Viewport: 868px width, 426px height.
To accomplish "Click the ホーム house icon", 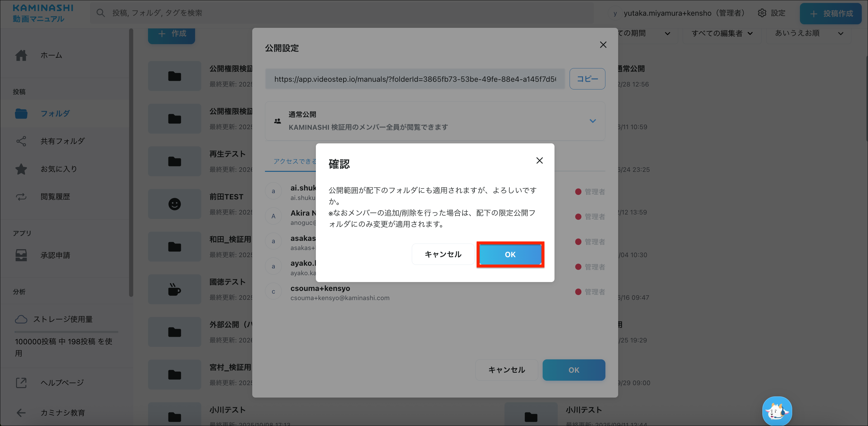I will coord(21,55).
